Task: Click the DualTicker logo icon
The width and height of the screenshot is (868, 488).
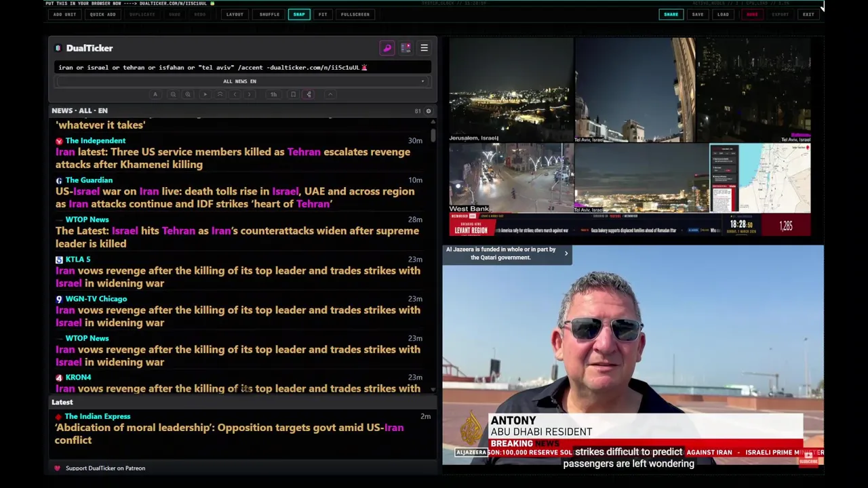Action: [58, 48]
